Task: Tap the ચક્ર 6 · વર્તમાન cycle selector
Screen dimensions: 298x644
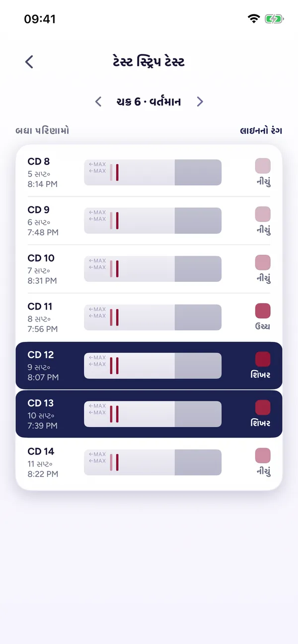Action: (149, 102)
